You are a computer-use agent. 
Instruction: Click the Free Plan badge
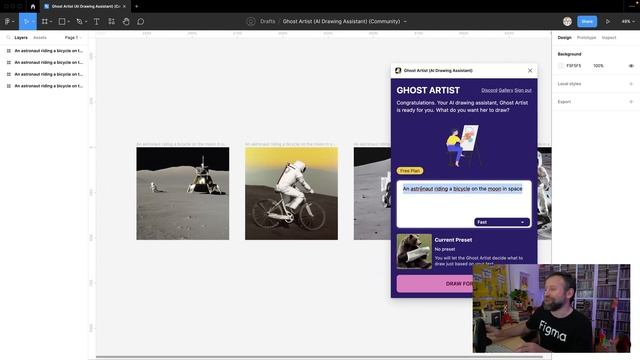click(410, 171)
